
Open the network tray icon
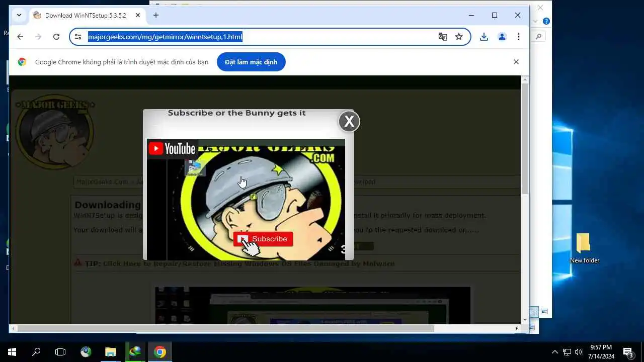click(x=567, y=352)
